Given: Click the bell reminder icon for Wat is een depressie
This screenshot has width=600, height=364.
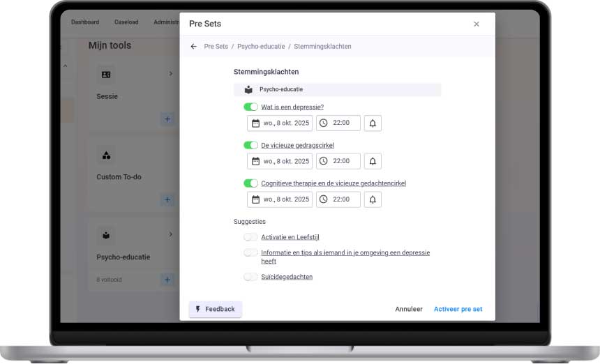Looking at the screenshot, I should (x=373, y=123).
